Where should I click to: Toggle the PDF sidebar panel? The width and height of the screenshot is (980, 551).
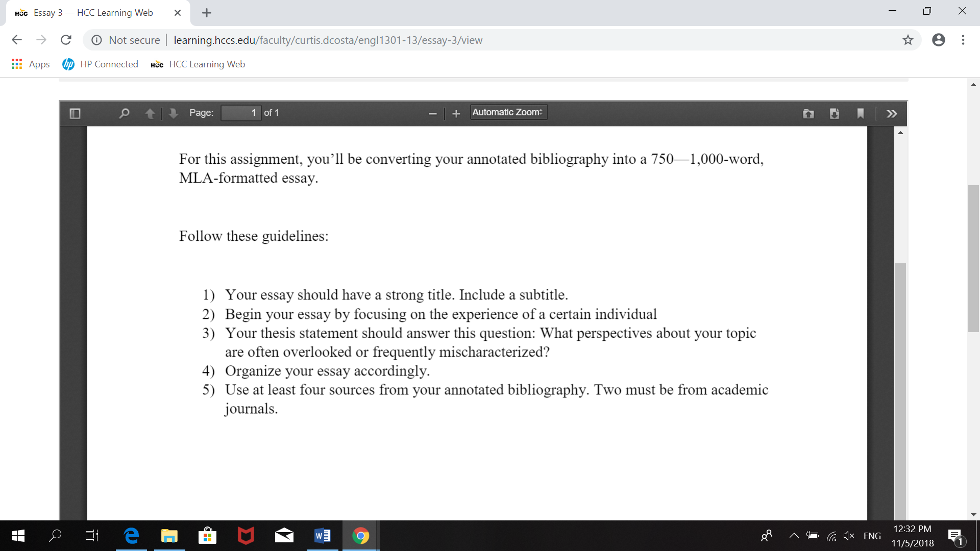75,113
